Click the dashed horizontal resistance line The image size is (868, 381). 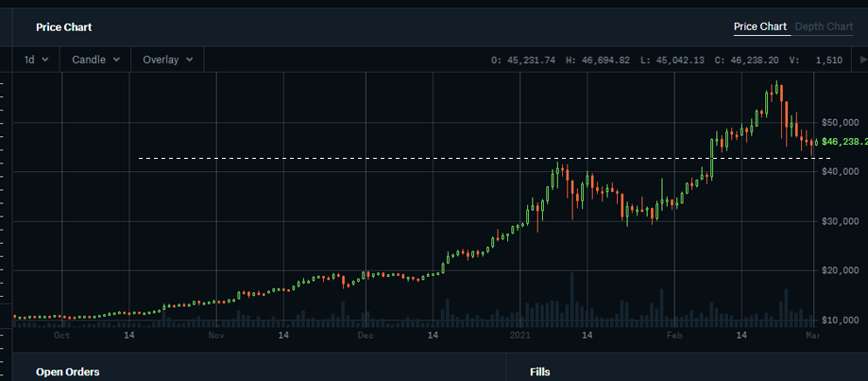tap(485, 159)
